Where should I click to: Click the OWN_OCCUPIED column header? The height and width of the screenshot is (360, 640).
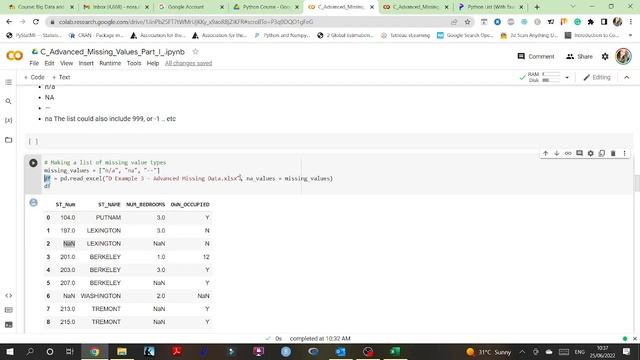(190, 204)
